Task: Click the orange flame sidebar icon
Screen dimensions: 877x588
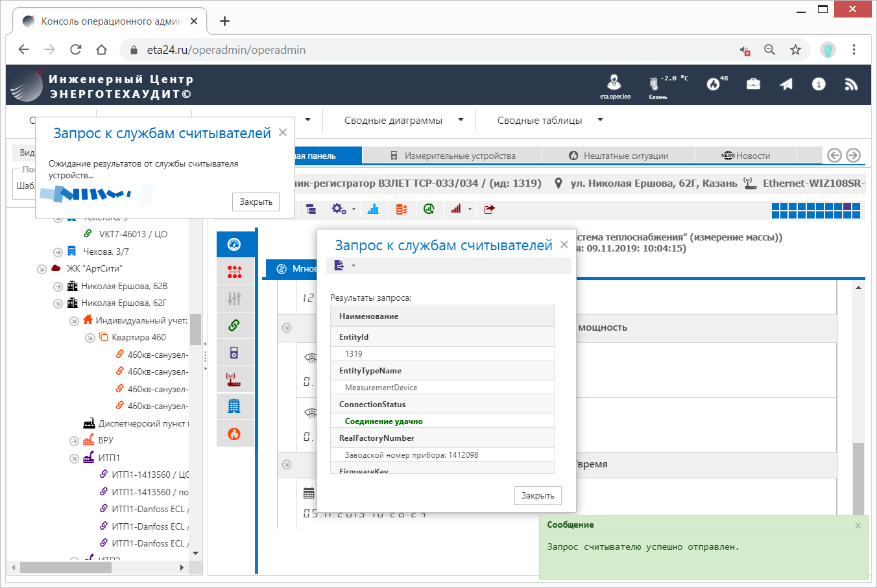Action: 234,434
